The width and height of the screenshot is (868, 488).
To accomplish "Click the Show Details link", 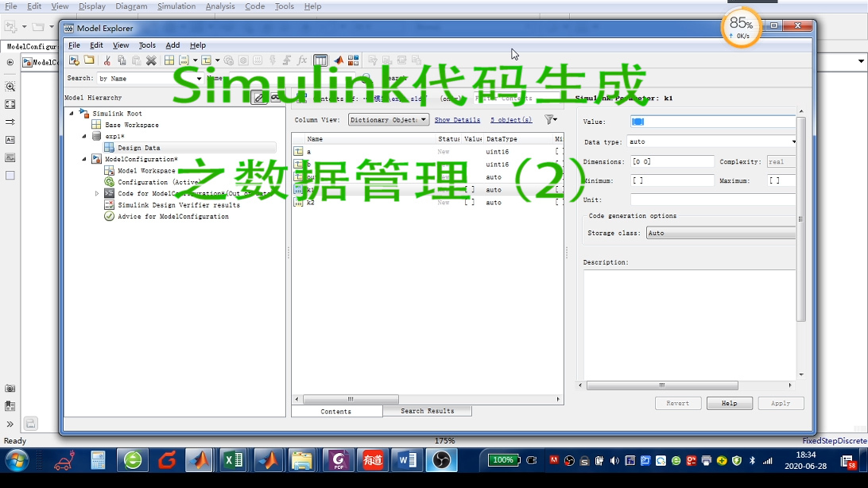I will 457,119.
